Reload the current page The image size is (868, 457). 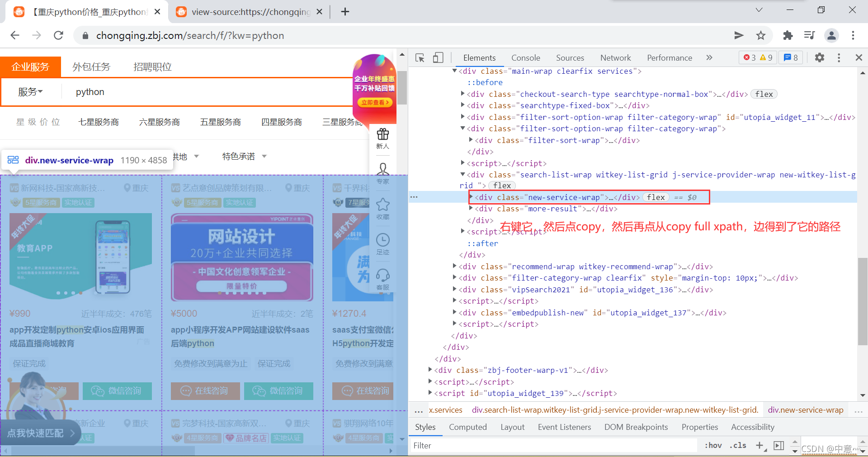point(58,35)
